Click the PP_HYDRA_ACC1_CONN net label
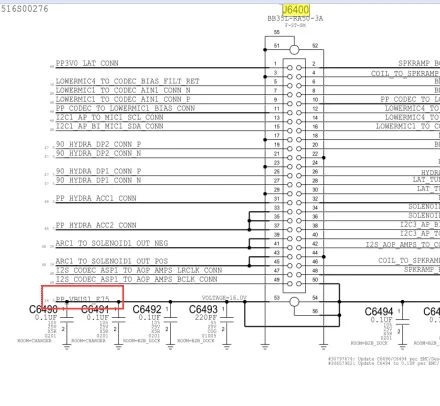This screenshot has width=440, height=406. (96, 198)
